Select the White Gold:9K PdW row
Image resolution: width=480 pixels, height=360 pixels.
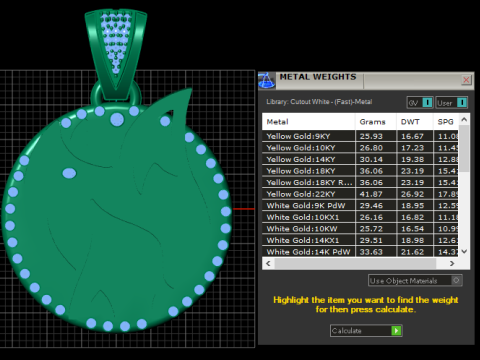click(x=360, y=205)
